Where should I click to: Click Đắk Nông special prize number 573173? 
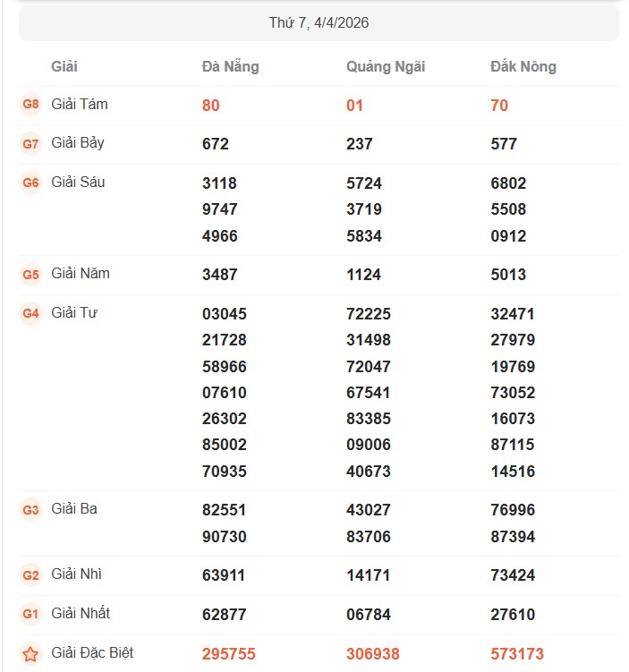pyautogui.click(x=517, y=654)
